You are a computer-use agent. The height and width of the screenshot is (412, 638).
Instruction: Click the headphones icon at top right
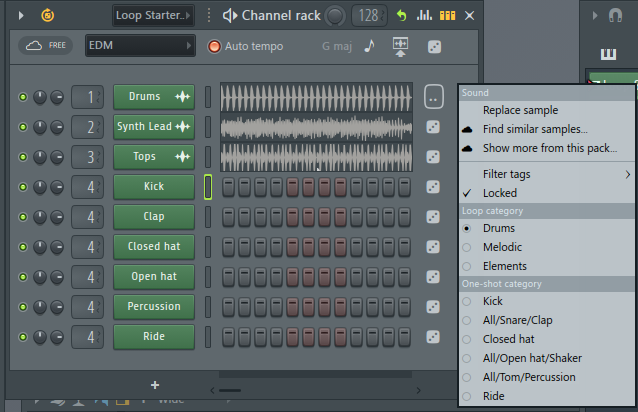pyautogui.click(x=615, y=15)
